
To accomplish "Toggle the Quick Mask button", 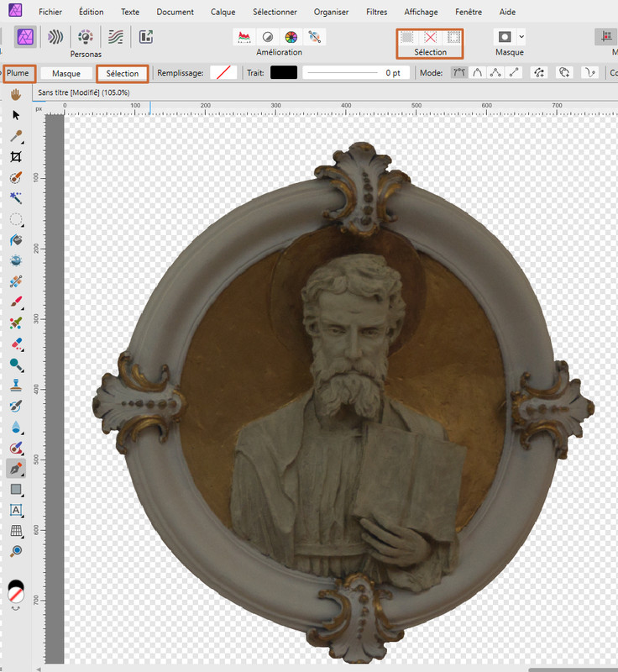I will coord(505,37).
